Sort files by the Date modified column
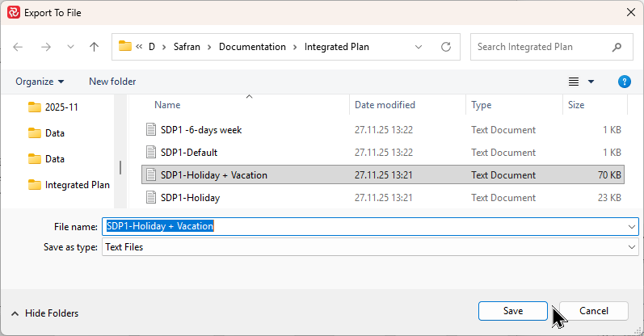This screenshot has width=644, height=336. pyautogui.click(x=385, y=105)
